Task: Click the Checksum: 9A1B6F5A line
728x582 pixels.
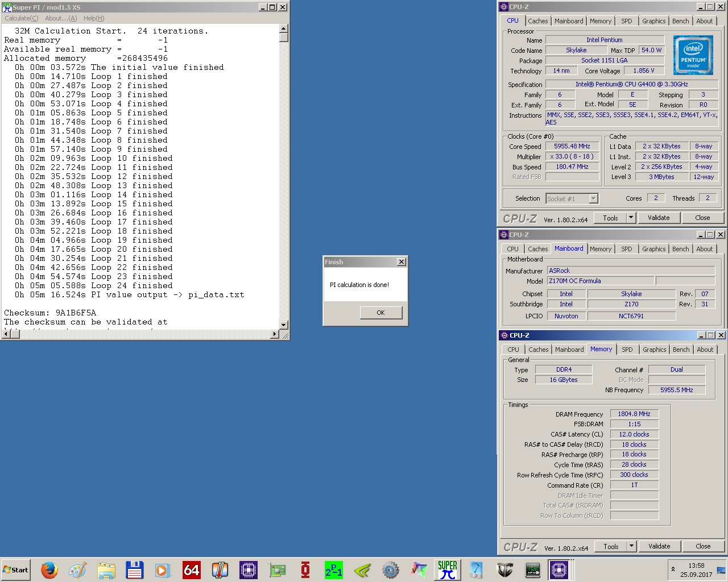Action: (x=50, y=313)
